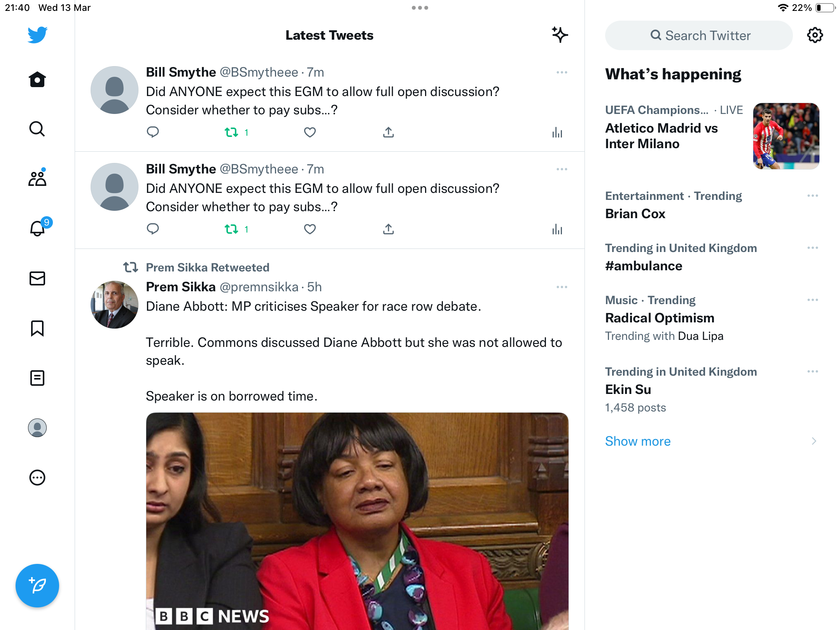The image size is (840, 630).
Task: Open first Bill Smythe profile avatar
Action: pos(114,90)
